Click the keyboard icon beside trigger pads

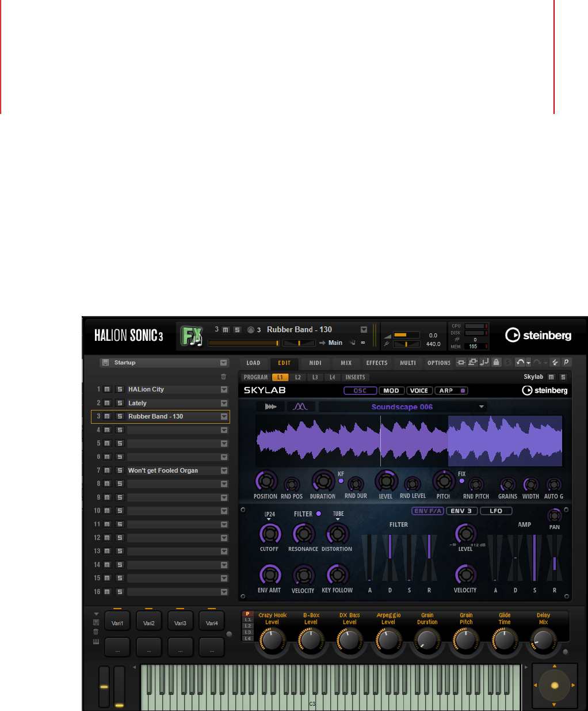point(96,641)
